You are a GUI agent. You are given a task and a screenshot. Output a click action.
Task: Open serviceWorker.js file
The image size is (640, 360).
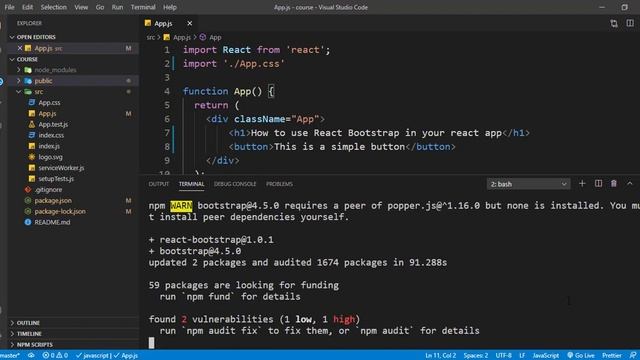point(61,168)
